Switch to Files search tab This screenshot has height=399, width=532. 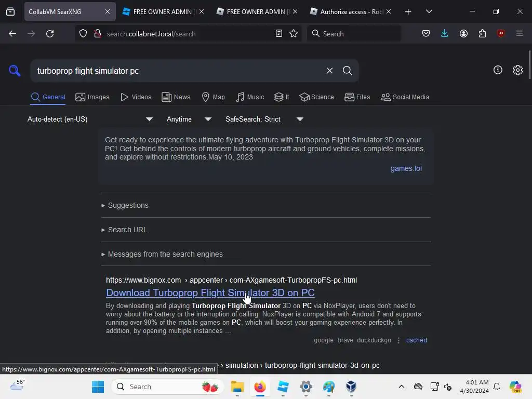tap(357, 97)
